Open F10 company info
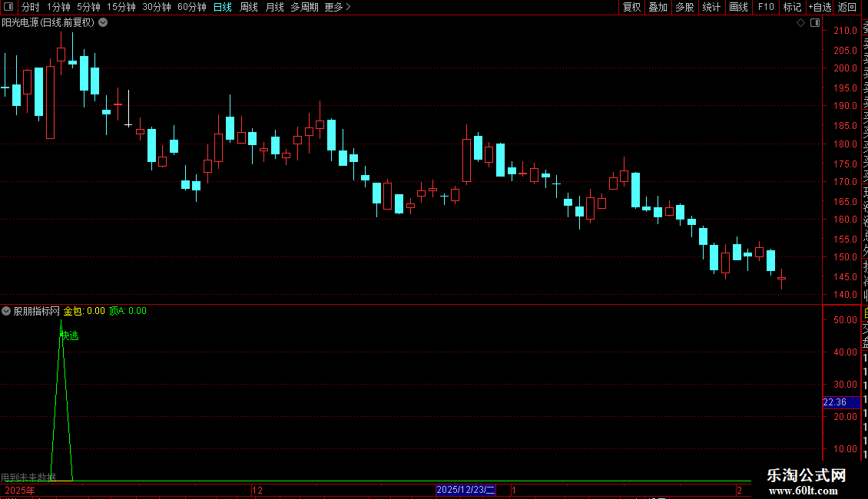 (x=766, y=7)
